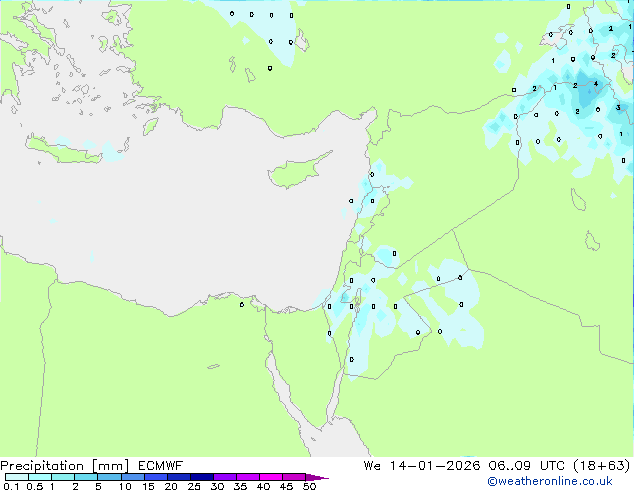Choose the 2–5 mm legend color swatch

click(86, 477)
